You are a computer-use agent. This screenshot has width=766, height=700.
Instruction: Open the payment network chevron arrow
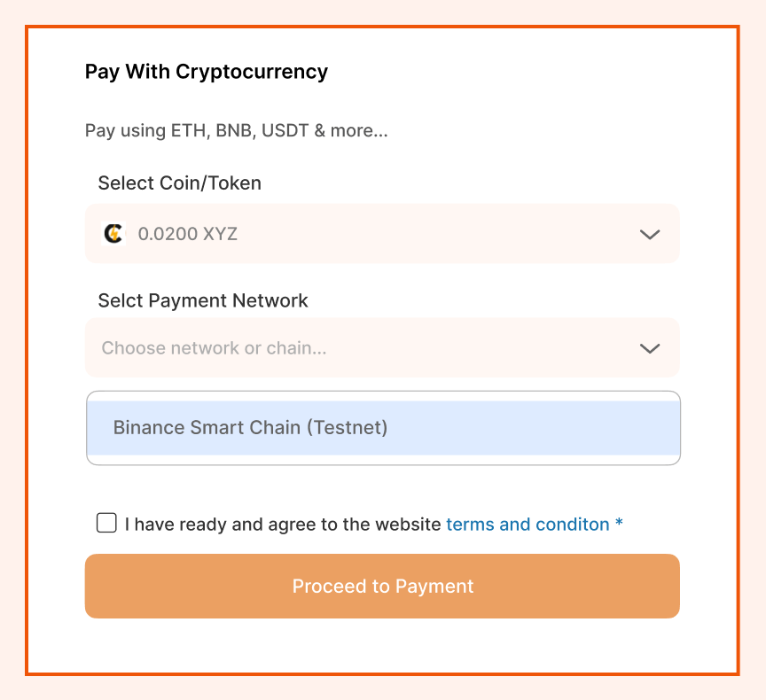pos(650,348)
